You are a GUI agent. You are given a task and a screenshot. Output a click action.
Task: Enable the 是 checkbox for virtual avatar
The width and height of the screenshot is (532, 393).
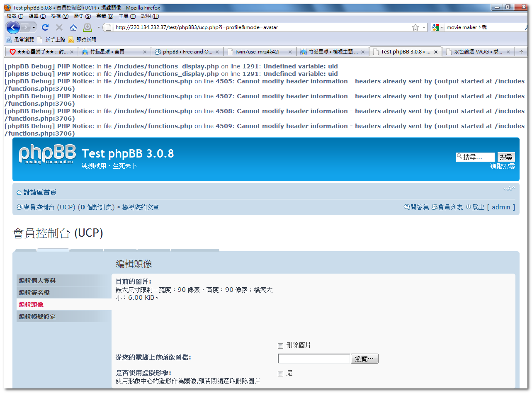[280, 374]
